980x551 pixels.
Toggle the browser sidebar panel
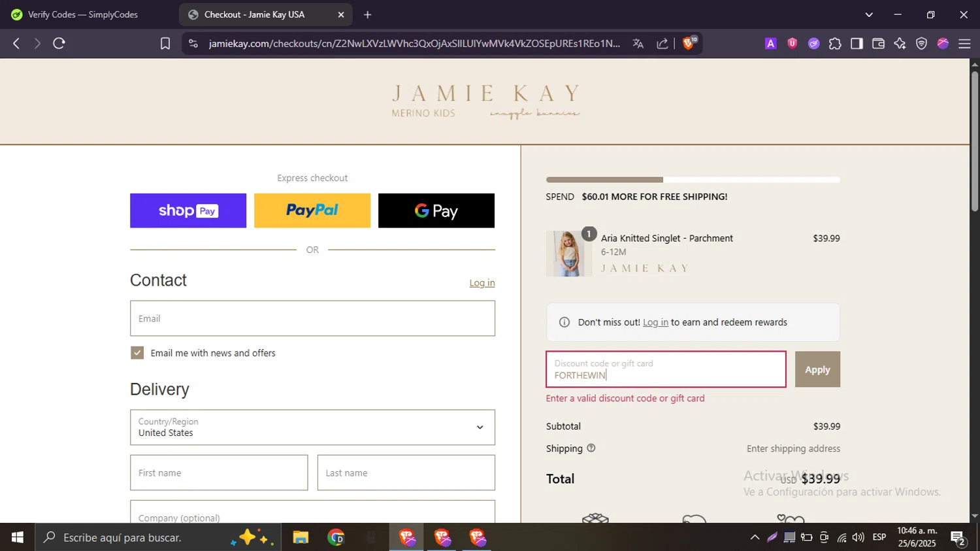[x=857, y=43]
